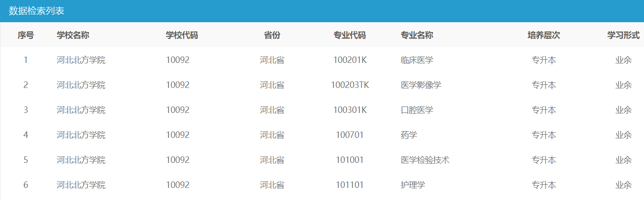Image resolution: width=644 pixels, height=199 pixels.
Task: Click 河北北方学院 in the 临床医学 row
Action: tap(81, 60)
